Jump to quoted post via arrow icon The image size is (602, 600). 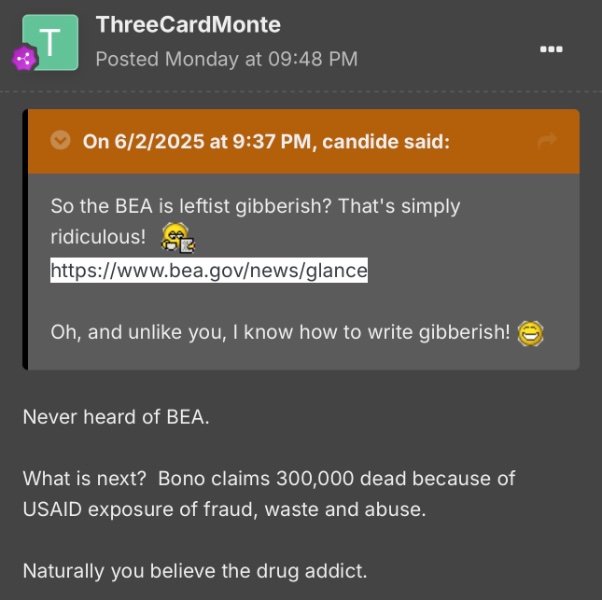547,141
